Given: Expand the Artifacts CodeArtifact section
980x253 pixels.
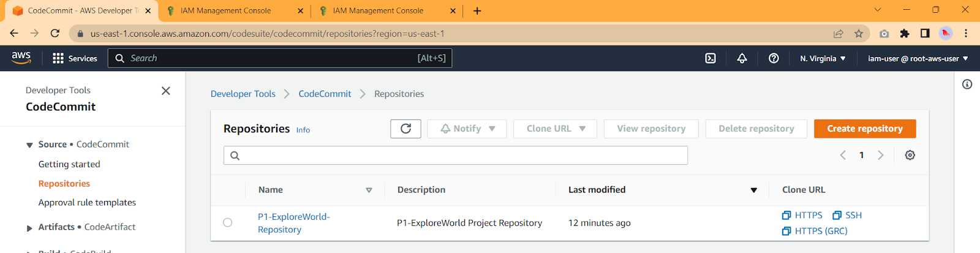Looking at the screenshot, I should coord(29,228).
